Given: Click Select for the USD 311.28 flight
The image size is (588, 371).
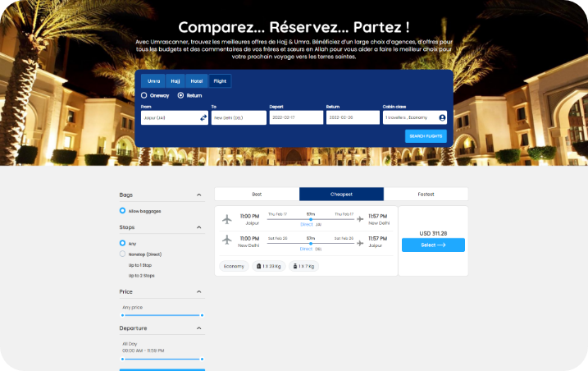Looking at the screenshot, I should click(x=433, y=245).
